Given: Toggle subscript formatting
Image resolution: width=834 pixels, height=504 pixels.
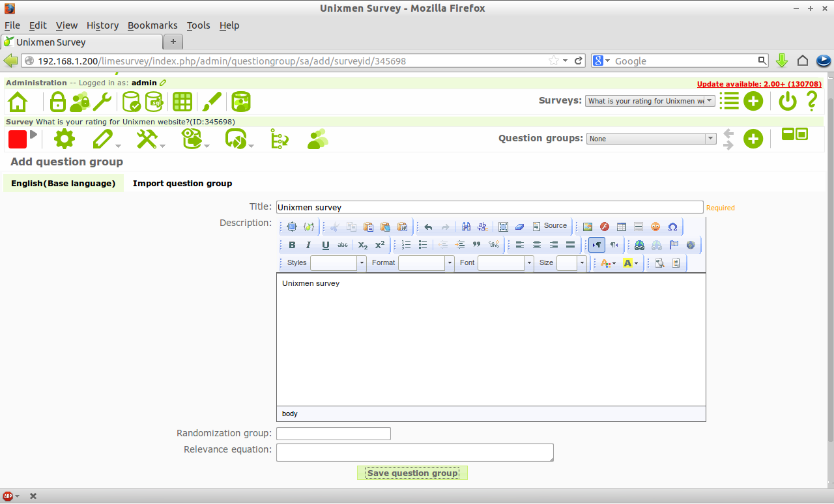Looking at the screenshot, I should coord(363,245).
